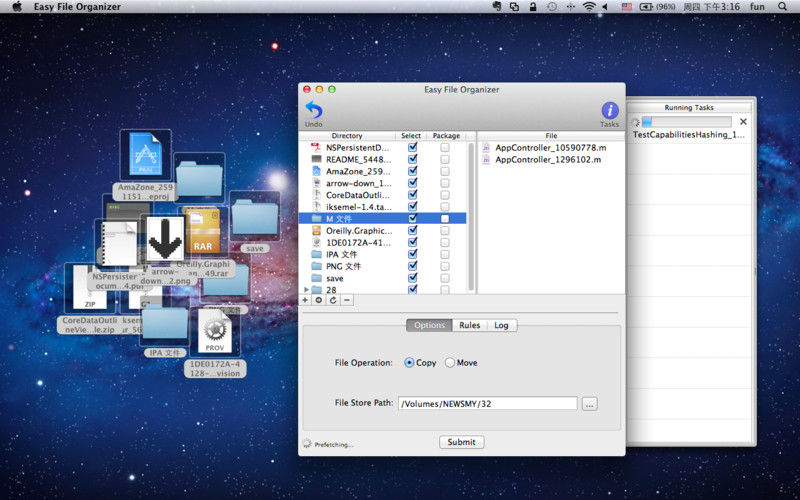Click the menu bar clock 下午3:16
The height and width of the screenshot is (500, 800).
[x=711, y=7]
